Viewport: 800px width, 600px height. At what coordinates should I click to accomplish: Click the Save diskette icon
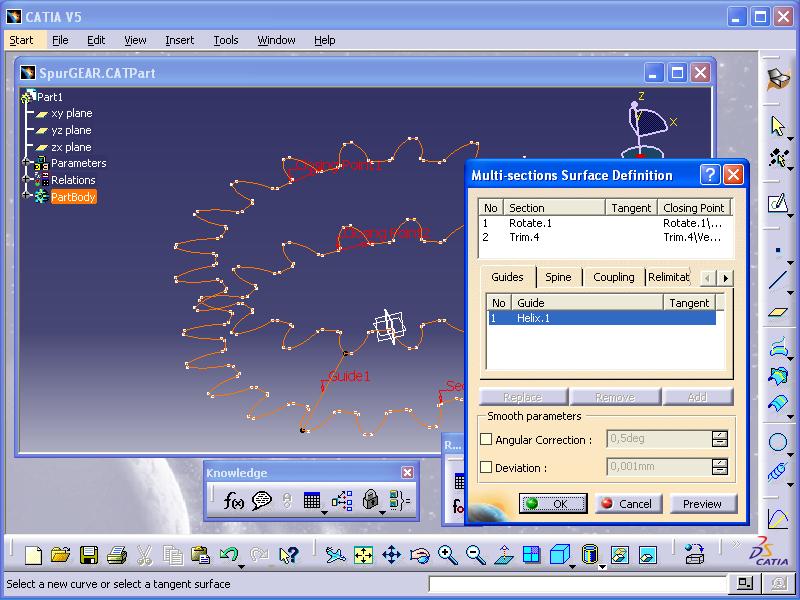click(89, 554)
